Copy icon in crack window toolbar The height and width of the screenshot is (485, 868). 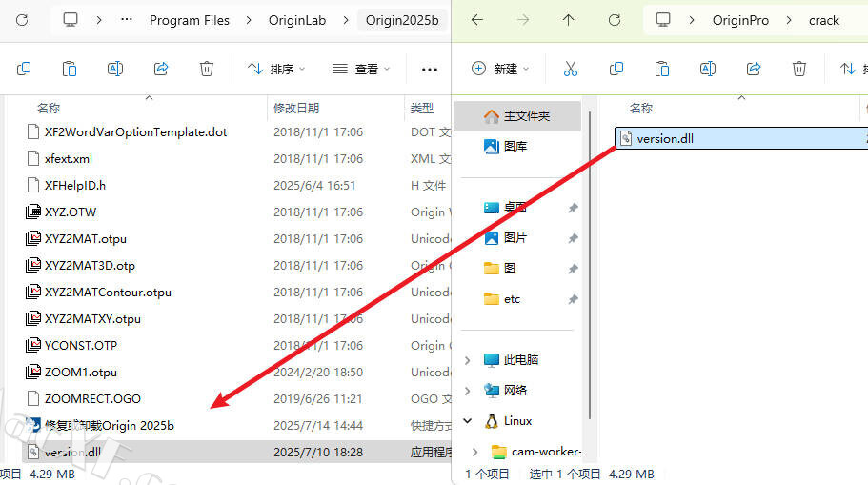coord(616,69)
